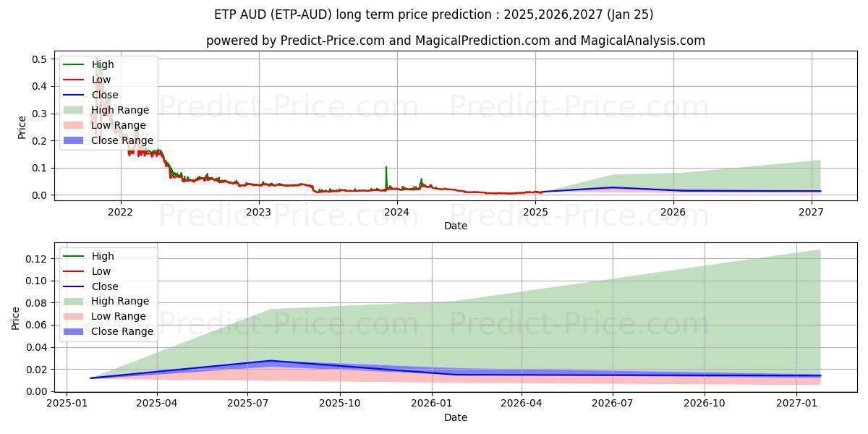This screenshot has height=434, width=868.
Task: Click the 2024 tick label on upper x-axis
Action: (x=396, y=212)
